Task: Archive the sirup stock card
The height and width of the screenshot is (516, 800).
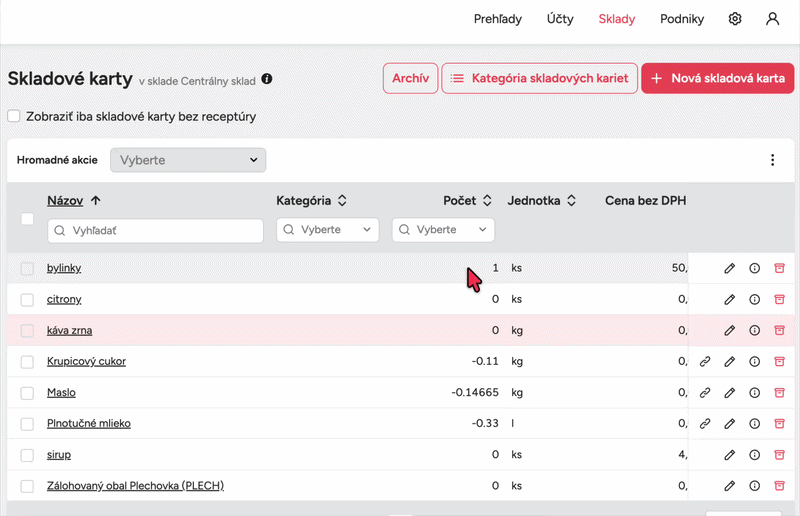Action: tap(779, 455)
